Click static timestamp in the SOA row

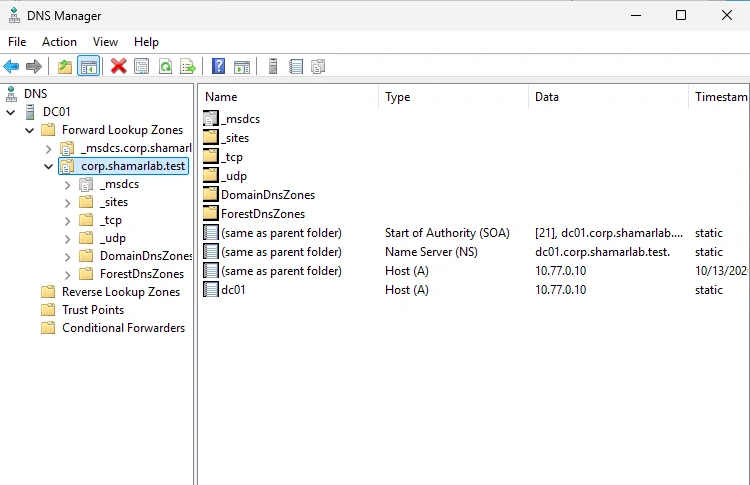(x=709, y=233)
